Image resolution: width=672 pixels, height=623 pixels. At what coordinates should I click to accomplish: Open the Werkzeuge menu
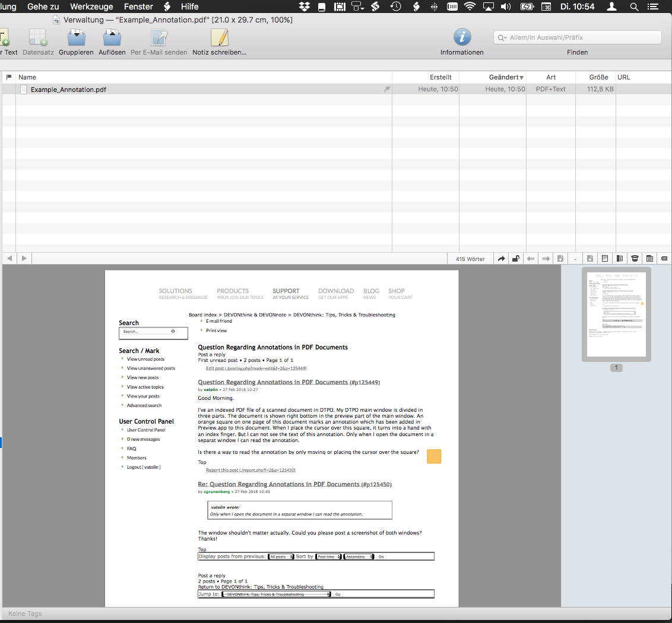(91, 7)
